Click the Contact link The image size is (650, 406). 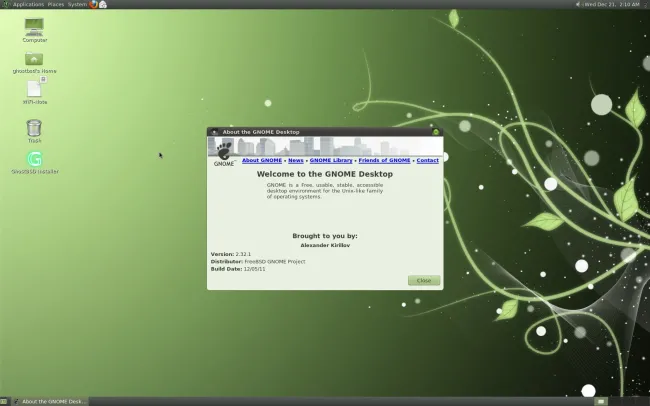click(427, 160)
